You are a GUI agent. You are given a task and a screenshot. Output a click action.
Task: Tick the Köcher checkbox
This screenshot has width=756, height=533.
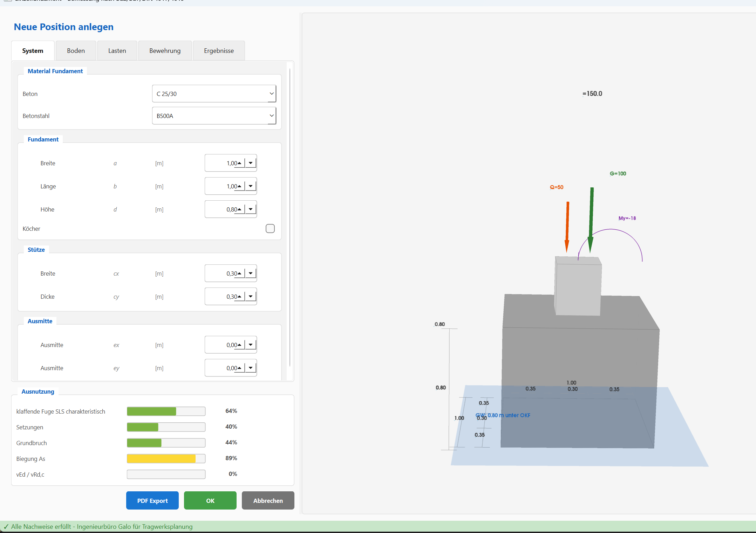click(x=270, y=229)
